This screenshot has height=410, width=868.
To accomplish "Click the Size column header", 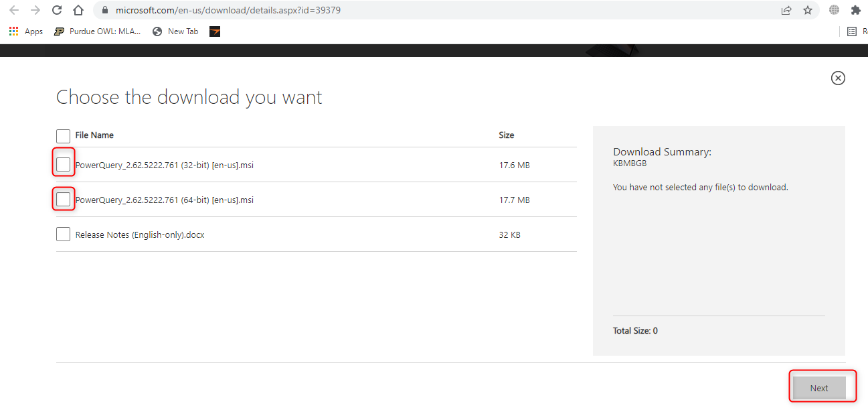I will 507,135.
